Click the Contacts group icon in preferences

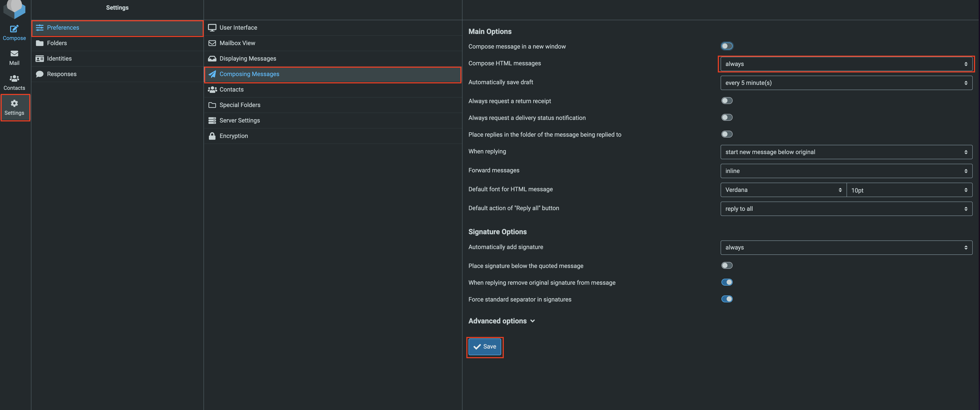pyautogui.click(x=212, y=89)
